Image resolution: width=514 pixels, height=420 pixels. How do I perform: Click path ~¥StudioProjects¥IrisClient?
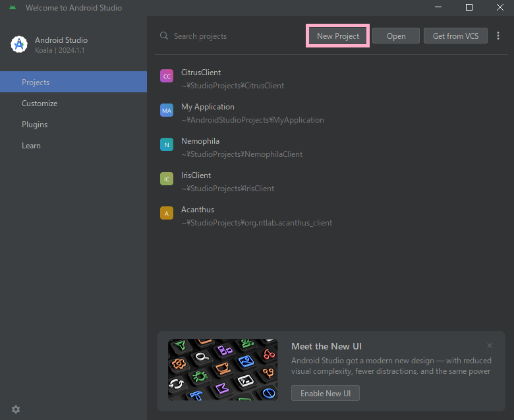tap(228, 189)
